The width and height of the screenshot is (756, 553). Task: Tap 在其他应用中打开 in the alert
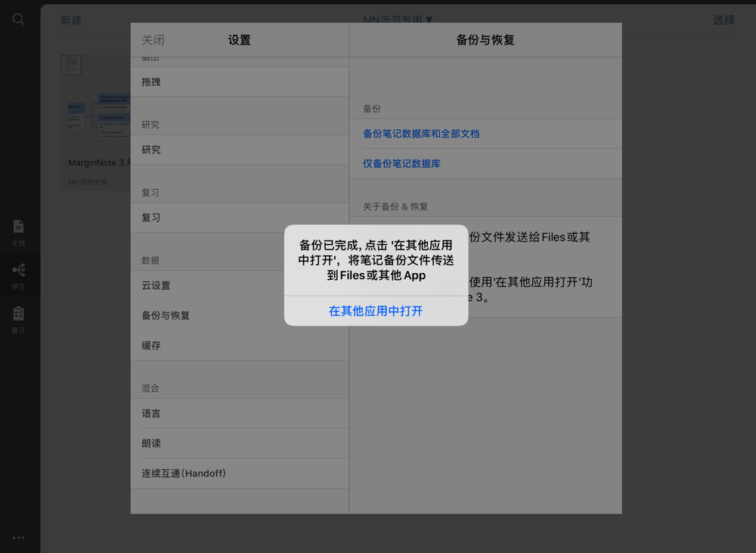376,311
